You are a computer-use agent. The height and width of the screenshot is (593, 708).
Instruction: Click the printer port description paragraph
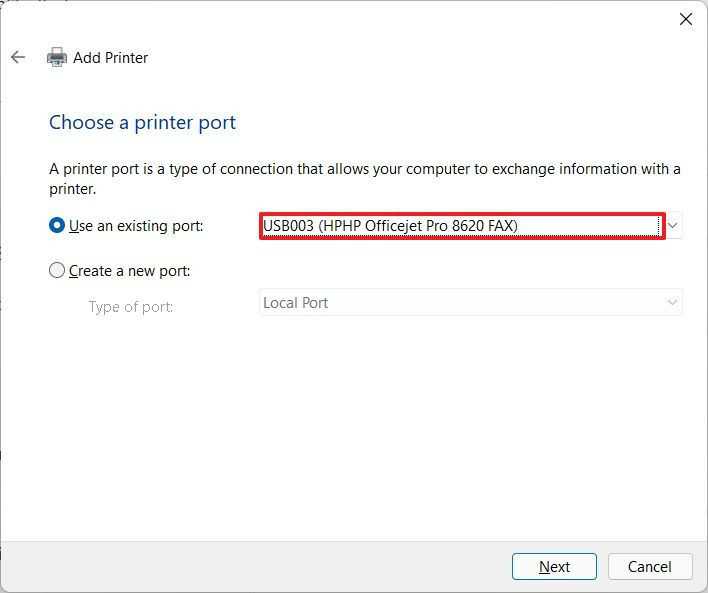click(365, 179)
